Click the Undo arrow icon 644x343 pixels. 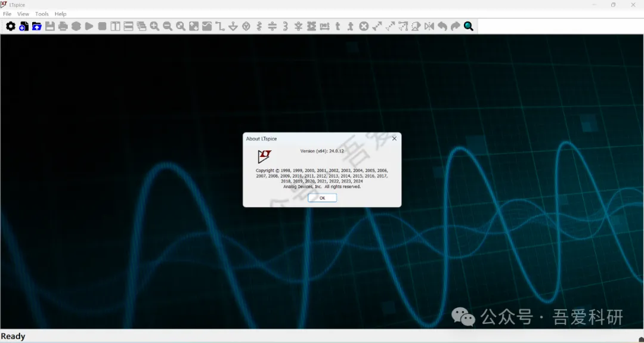pos(442,26)
